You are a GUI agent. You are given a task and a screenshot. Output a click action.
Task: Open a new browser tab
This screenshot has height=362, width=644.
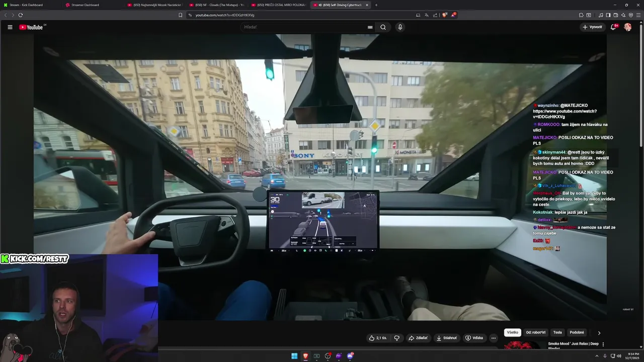tap(376, 5)
